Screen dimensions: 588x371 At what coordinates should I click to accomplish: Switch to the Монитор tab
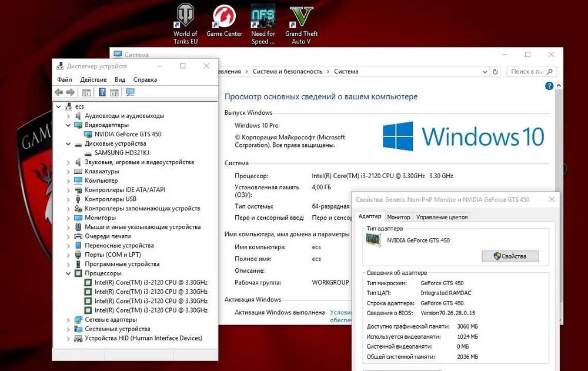[399, 217]
